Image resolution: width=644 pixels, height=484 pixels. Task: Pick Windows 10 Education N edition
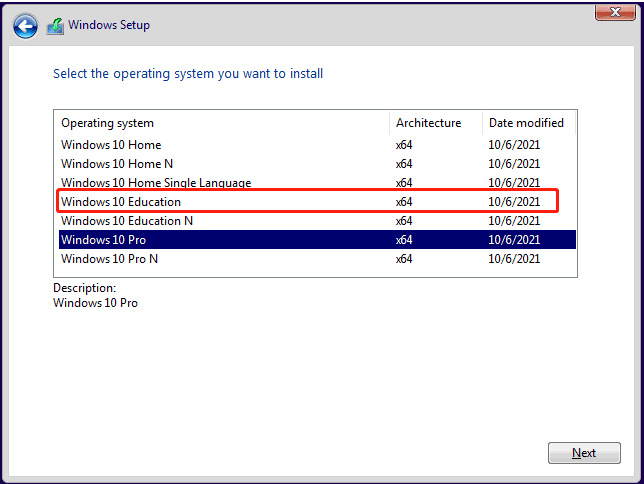(x=317, y=221)
